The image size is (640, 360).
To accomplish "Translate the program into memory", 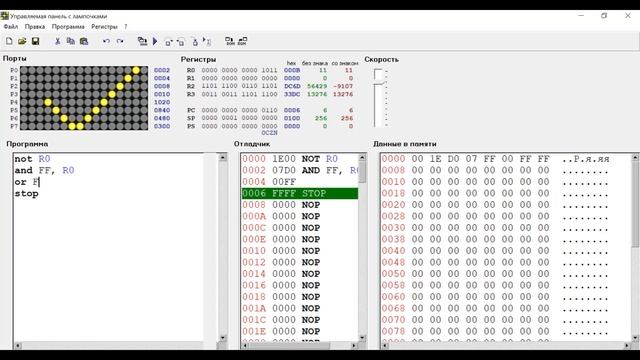I will tap(142, 41).
